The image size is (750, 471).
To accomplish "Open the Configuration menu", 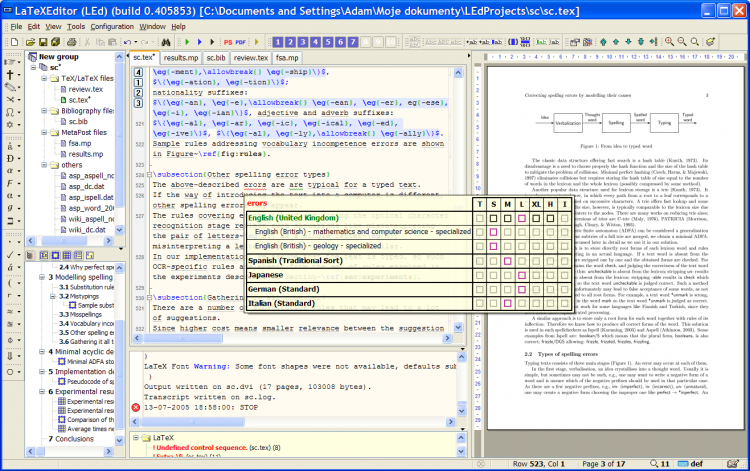I will coord(111,25).
